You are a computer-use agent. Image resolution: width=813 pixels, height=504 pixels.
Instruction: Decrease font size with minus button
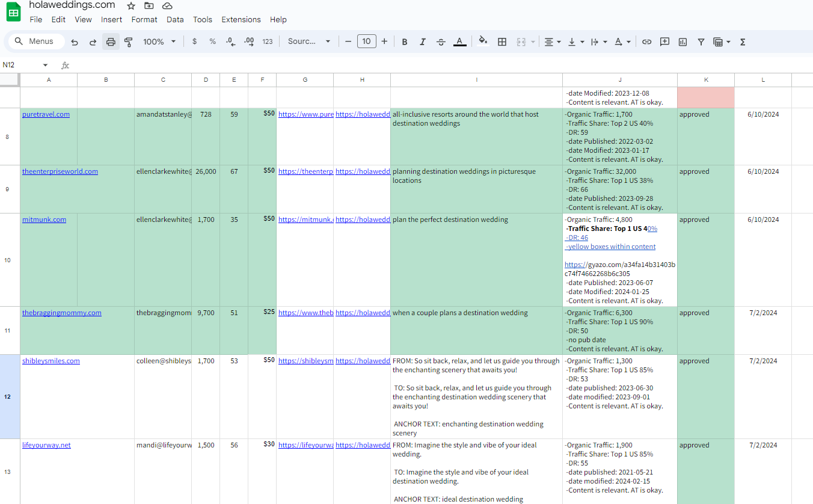[348, 41]
